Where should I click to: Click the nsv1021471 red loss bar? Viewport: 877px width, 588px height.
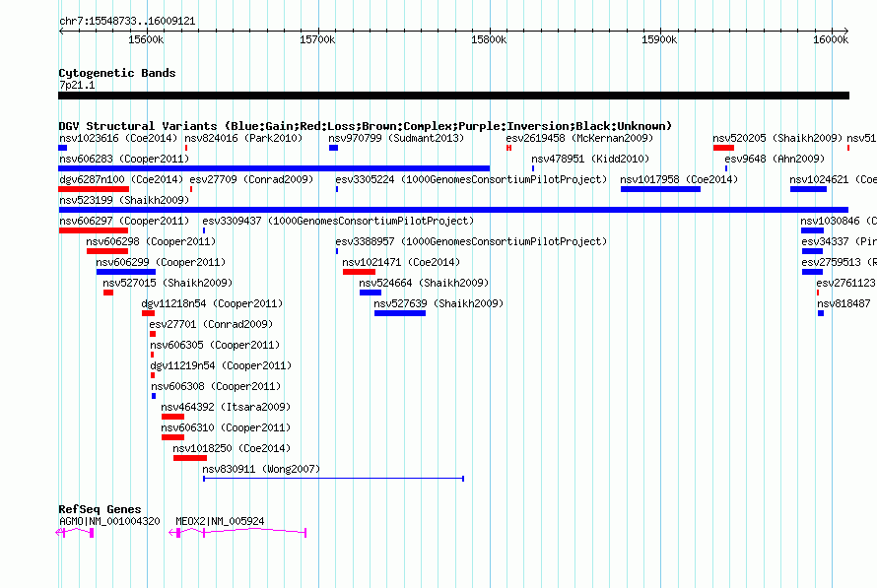[x=359, y=272]
